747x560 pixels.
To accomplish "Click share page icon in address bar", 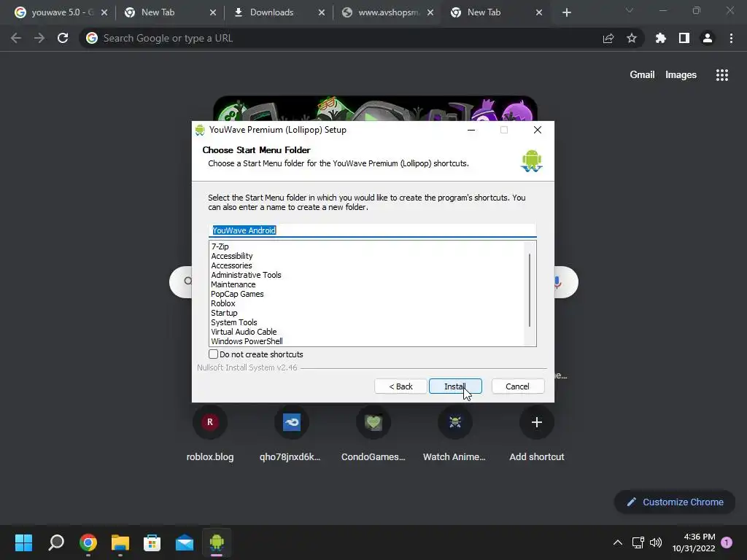I will tap(608, 38).
